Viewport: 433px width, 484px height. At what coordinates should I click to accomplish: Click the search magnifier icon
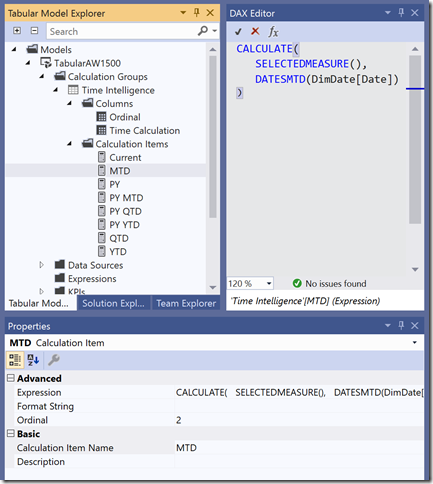(x=203, y=31)
